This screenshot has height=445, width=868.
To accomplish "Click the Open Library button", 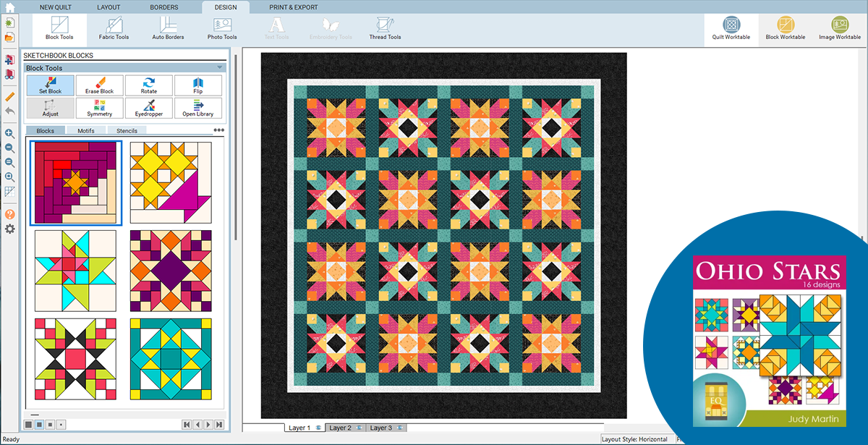I will point(197,108).
